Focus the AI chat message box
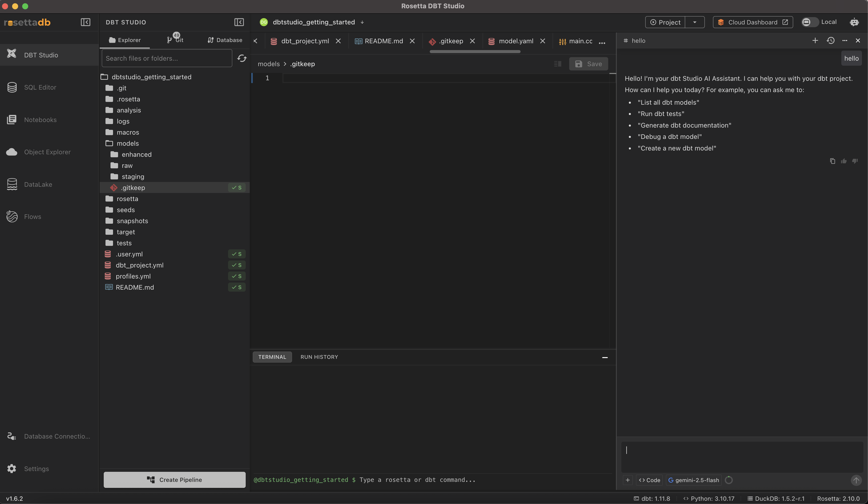The image size is (868, 504). 742,457
